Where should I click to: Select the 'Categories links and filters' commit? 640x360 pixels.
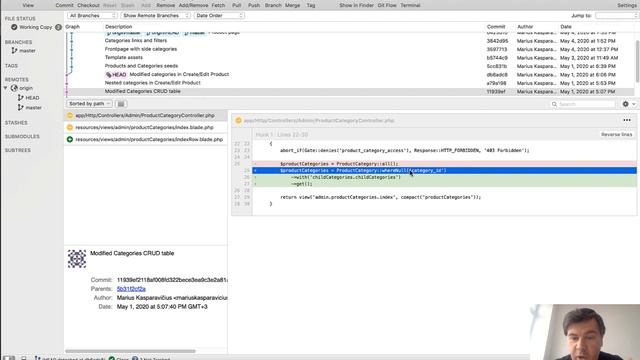[351, 41]
